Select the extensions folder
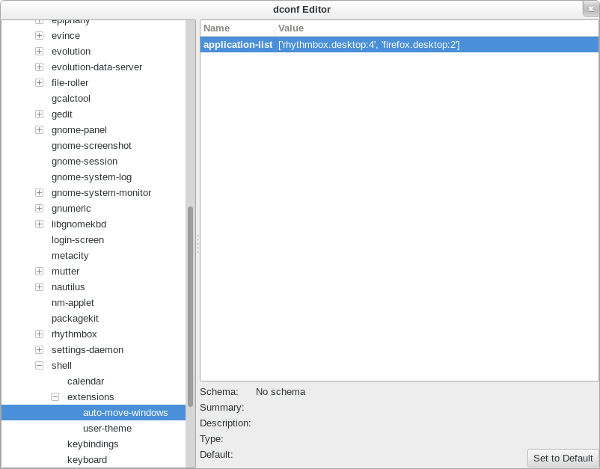The height and width of the screenshot is (469, 600). [x=91, y=397]
